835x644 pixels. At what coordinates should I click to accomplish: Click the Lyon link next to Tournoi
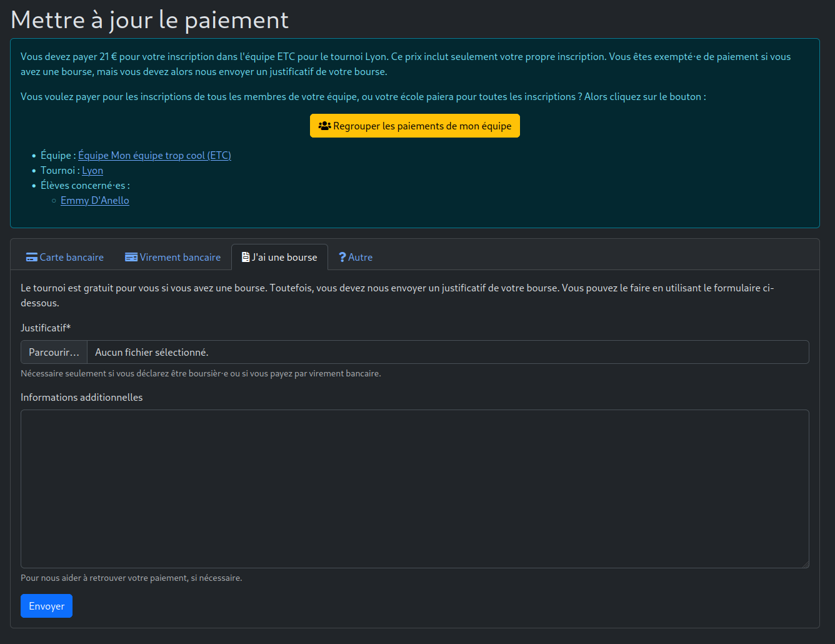[x=92, y=170]
